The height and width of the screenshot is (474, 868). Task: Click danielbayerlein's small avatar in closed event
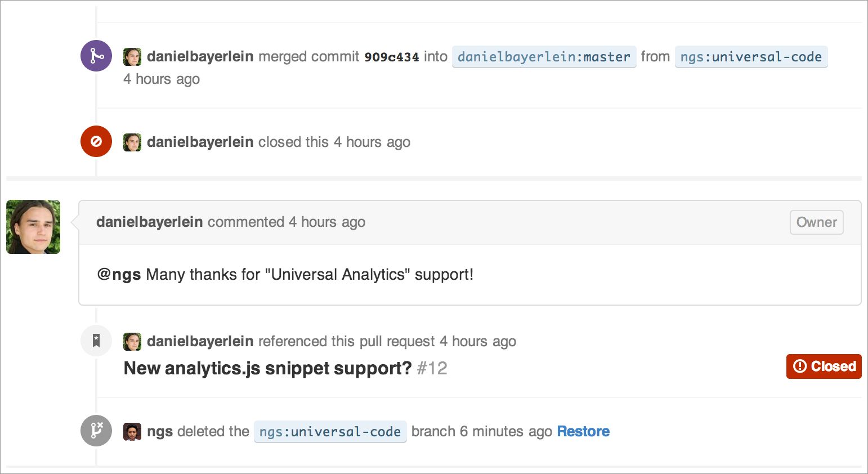tap(132, 142)
